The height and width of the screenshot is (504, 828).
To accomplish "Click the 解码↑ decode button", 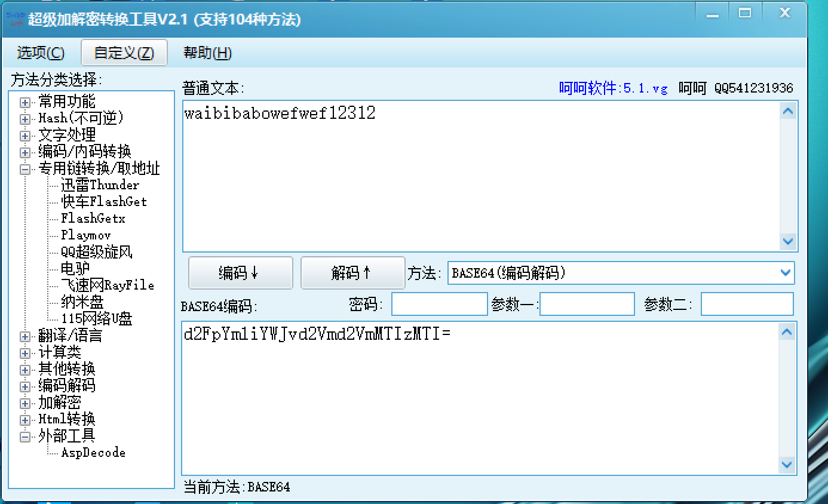I will tap(353, 273).
